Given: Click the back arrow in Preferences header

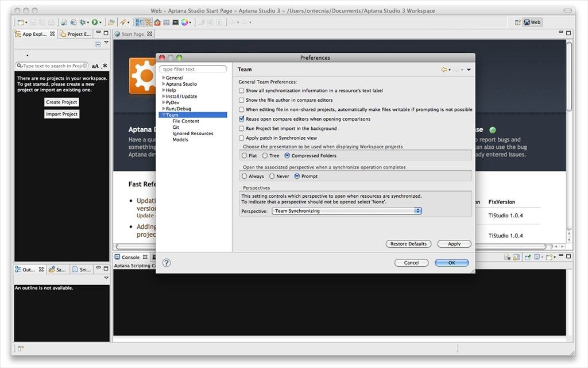Looking at the screenshot, I should 444,70.
